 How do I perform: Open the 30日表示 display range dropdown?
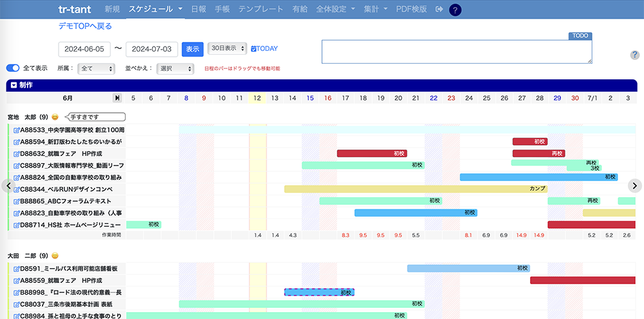pyautogui.click(x=227, y=48)
